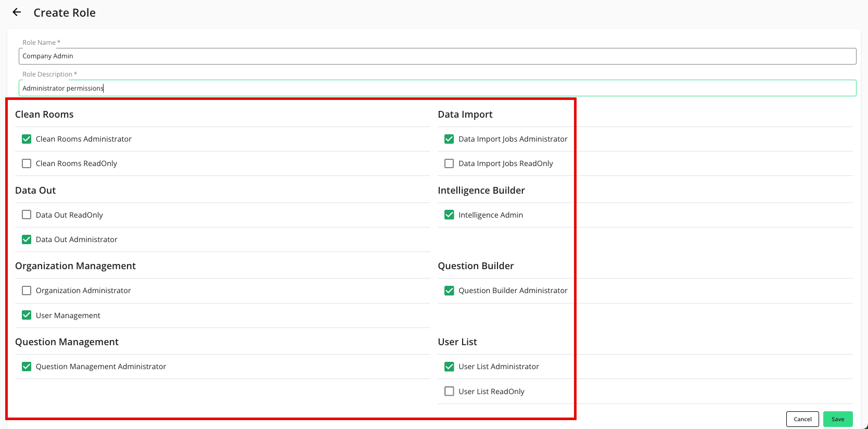Click the Clean Rooms section heading
868x429 pixels.
tap(44, 115)
